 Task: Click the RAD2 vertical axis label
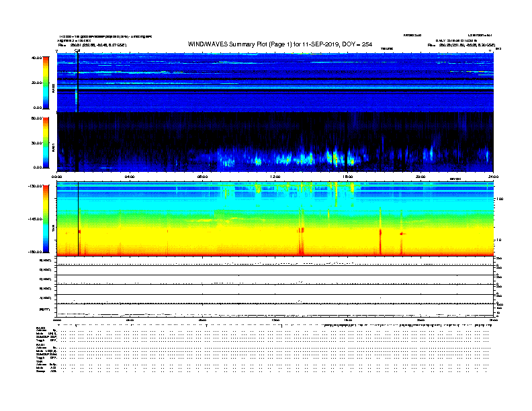54,89
